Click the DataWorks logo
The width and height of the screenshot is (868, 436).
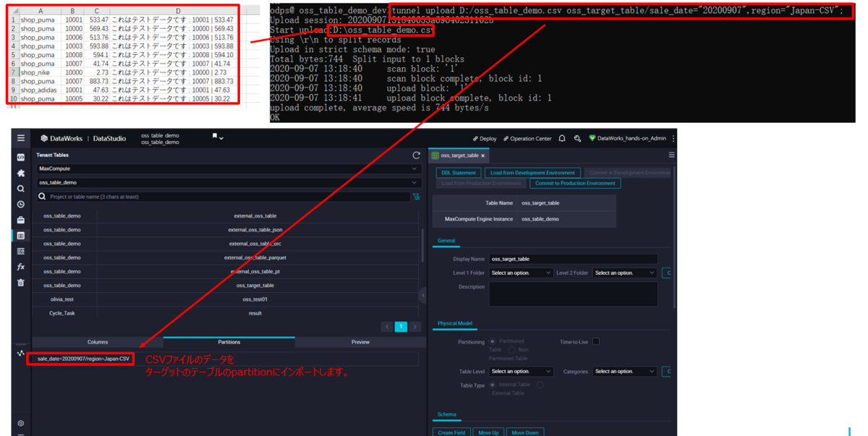click(x=62, y=138)
